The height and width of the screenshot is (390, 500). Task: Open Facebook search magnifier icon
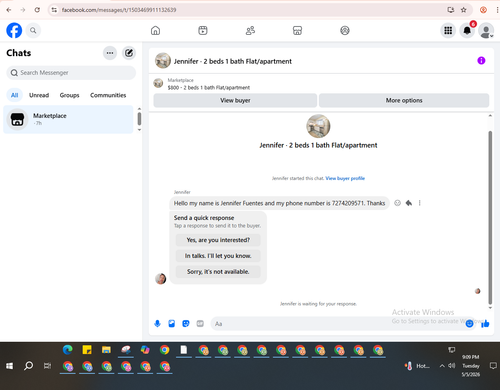(x=33, y=30)
